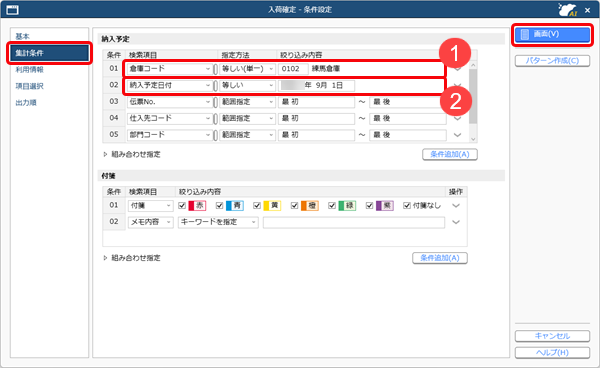Open the キーワードを指定 dropdown

218,222
